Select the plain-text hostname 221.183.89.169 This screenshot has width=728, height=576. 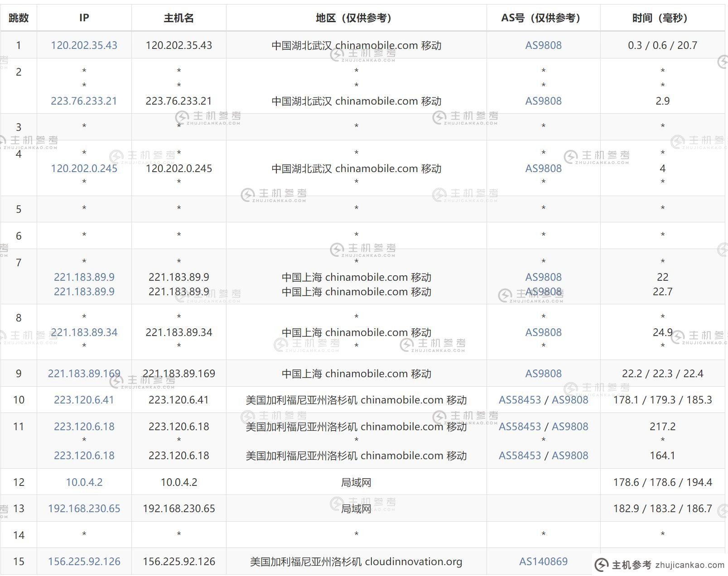pyautogui.click(x=178, y=374)
